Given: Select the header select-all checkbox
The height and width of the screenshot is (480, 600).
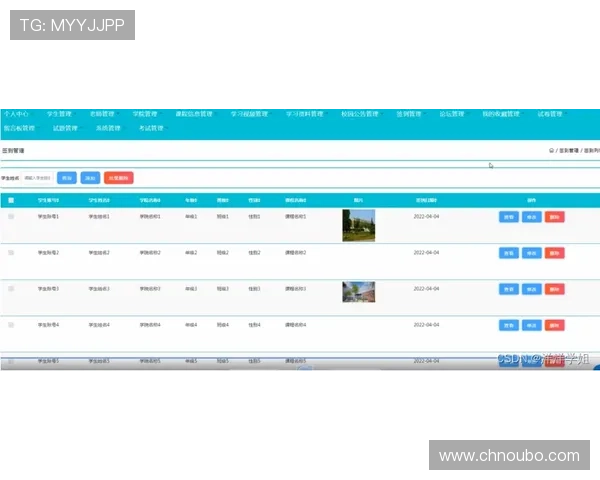Looking at the screenshot, I should pos(11,200).
